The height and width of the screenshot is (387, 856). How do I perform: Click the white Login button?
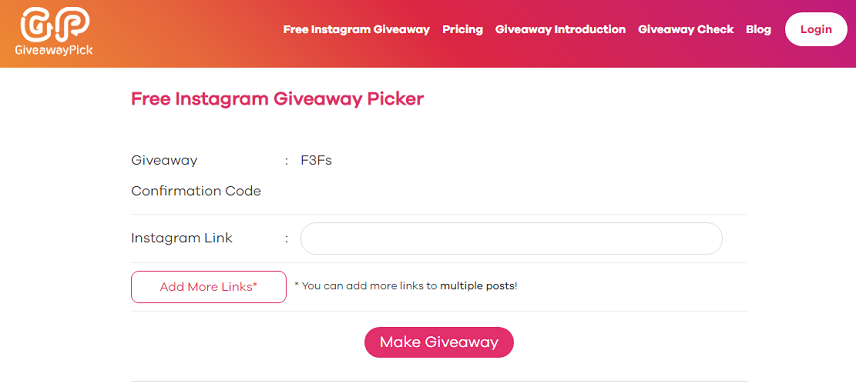pyautogui.click(x=816, y=29)
